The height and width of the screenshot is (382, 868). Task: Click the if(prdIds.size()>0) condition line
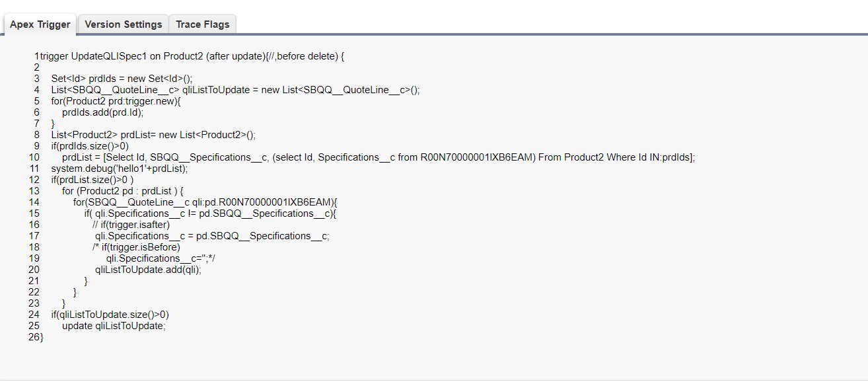tap(90, 146)
